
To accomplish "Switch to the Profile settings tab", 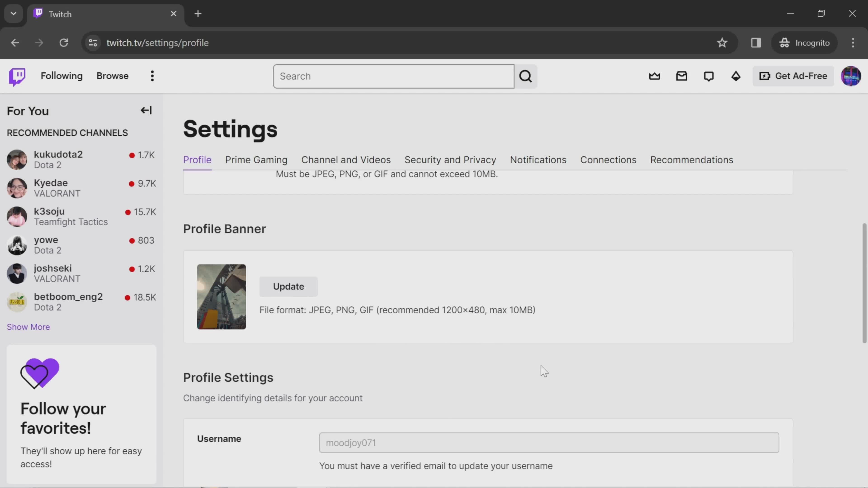I will (197, 160).
